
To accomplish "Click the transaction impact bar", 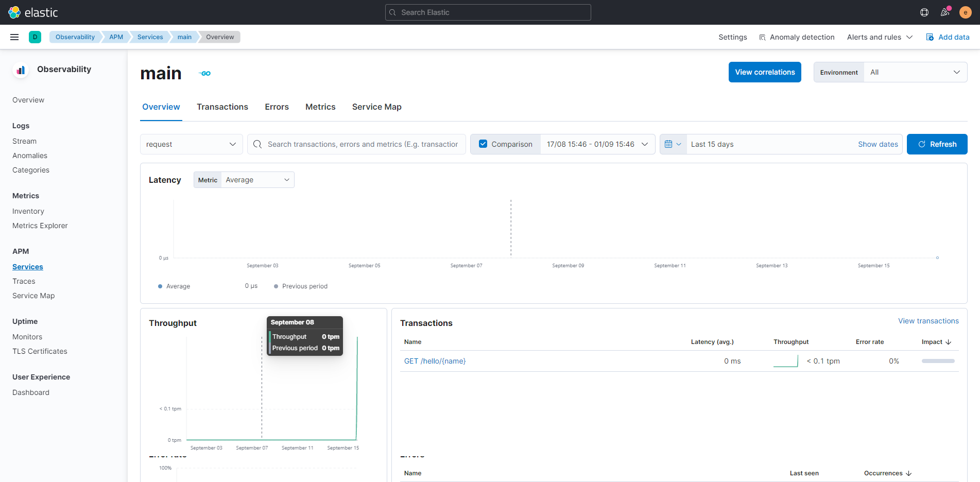I will click(938, 361).
